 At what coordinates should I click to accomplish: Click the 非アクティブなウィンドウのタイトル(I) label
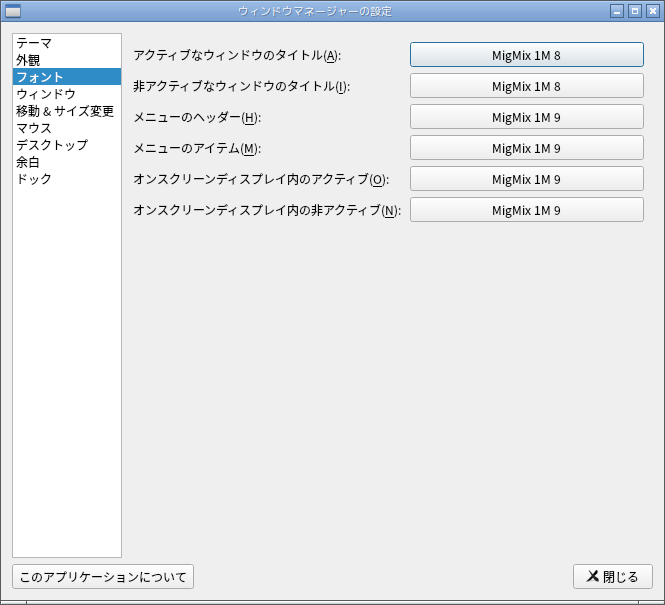pos(242,86)
